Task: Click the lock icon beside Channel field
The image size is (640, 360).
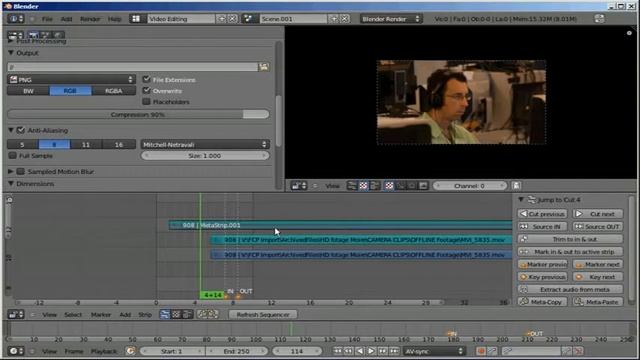Action: tap(516, 186)
